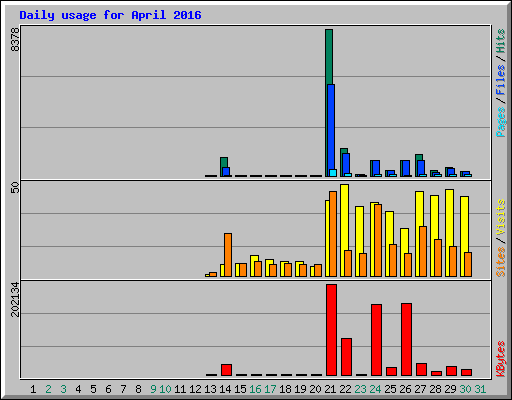Click the green day 9 axis label
The image size is (512, 400).
pyautogui.click(x=153, y=389)
